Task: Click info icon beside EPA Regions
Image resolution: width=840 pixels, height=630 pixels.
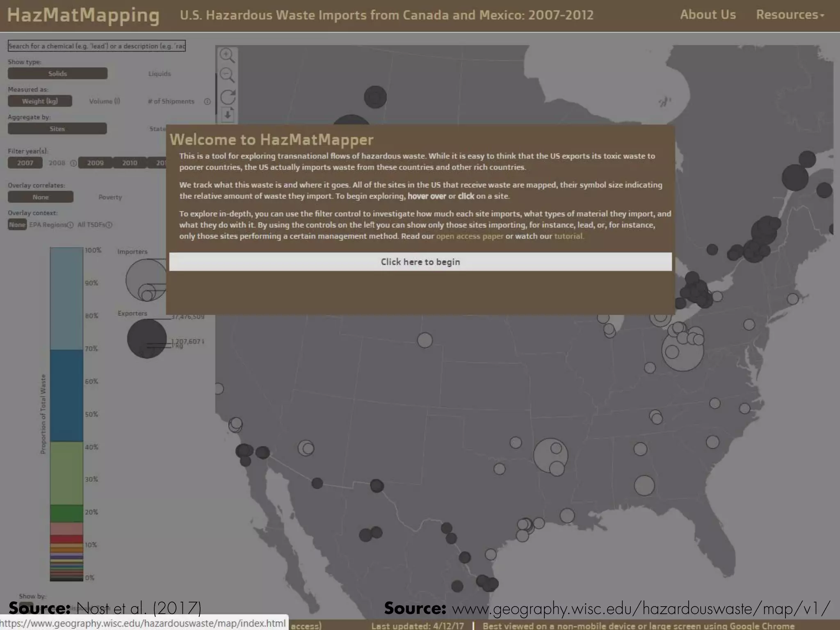Action: 70,225
